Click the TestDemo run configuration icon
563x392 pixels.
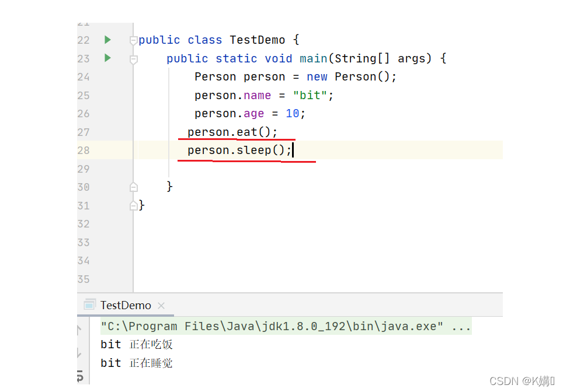point(90,305)
